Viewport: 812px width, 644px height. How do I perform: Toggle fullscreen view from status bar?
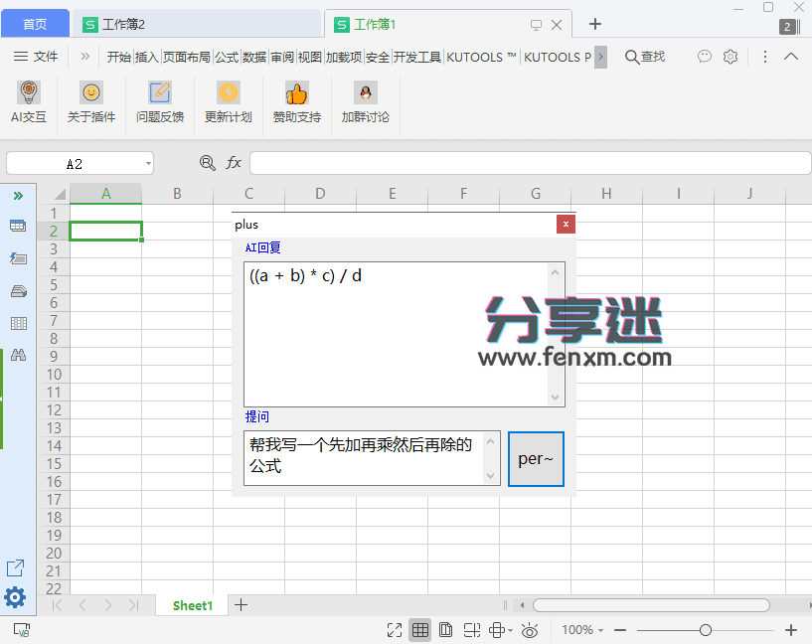[x=395, y=629]
